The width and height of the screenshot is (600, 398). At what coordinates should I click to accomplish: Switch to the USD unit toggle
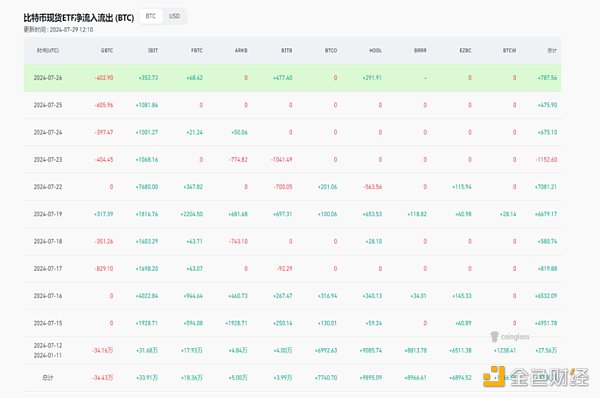click(174, 16)
